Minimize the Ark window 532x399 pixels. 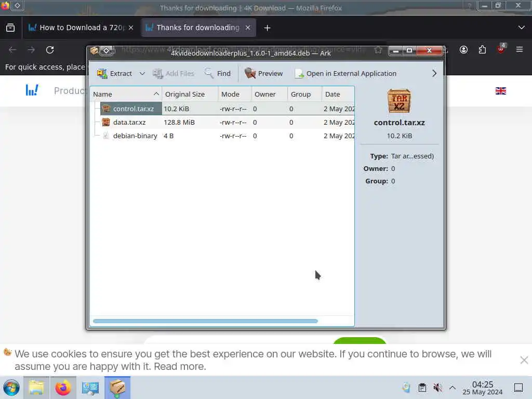(x=395, y=50)
